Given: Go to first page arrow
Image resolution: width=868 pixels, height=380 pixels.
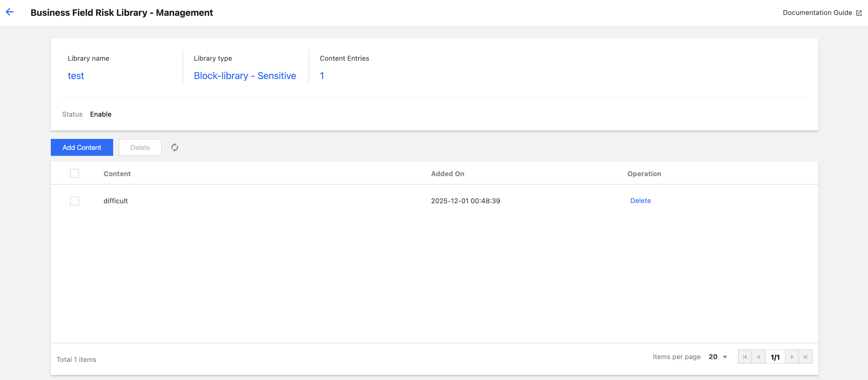Looking at the screenshot, I should coord(745,357).
